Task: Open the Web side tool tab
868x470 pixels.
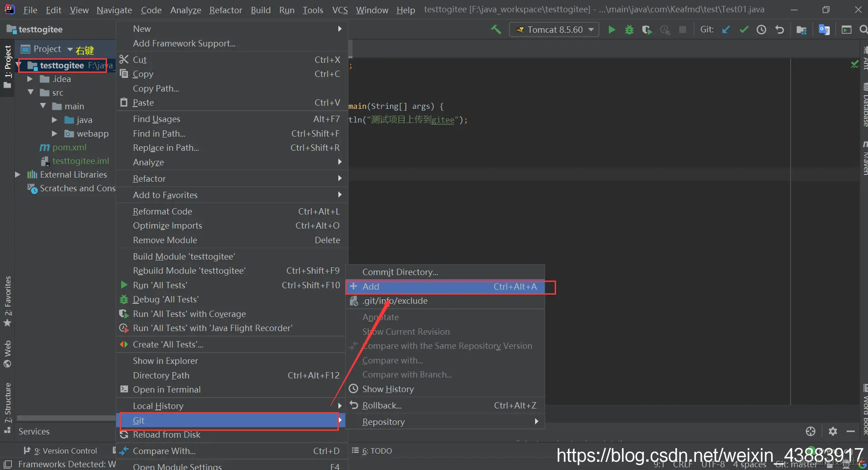Action: tap(7, 353)
